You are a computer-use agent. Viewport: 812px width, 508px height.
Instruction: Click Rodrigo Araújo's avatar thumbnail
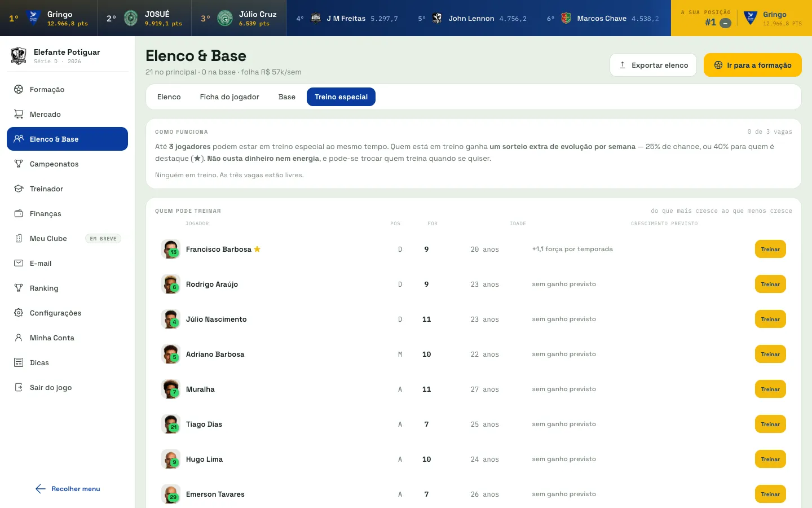point(170,284)
